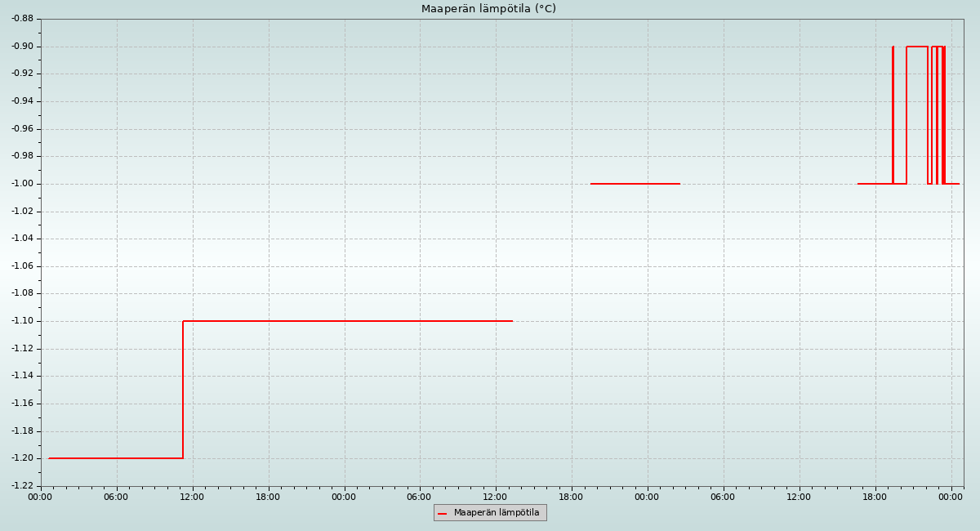Click the wide red plateau at -0.90 level
The width and height of the screenshot is (980, 531).
point(916,47)
